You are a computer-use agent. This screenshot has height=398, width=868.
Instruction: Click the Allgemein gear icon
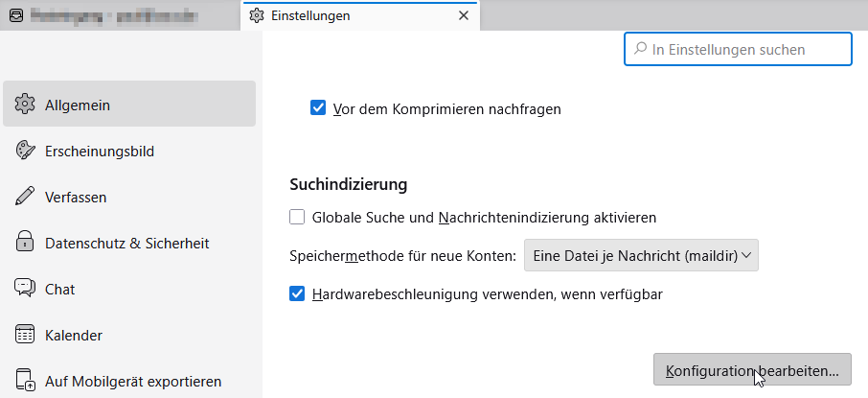point(26,105)
